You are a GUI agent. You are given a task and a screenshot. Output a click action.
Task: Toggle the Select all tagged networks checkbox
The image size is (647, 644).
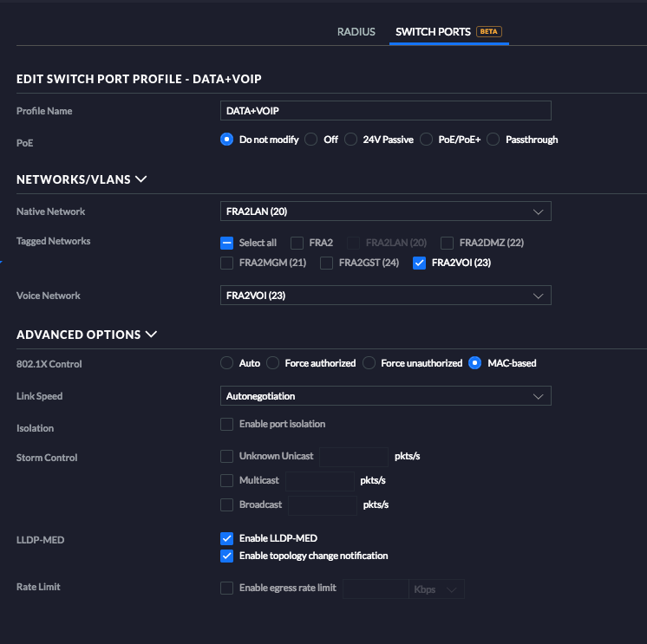tap(226, 243)
